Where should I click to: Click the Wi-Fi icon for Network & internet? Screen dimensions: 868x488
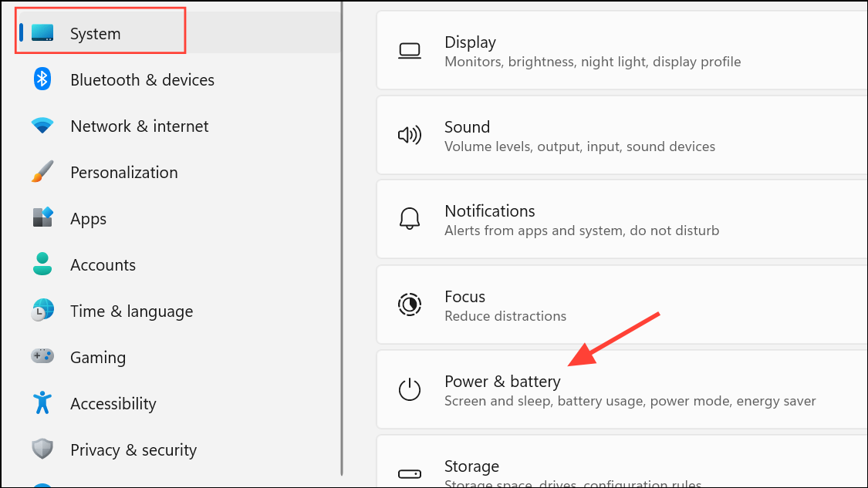42,126
